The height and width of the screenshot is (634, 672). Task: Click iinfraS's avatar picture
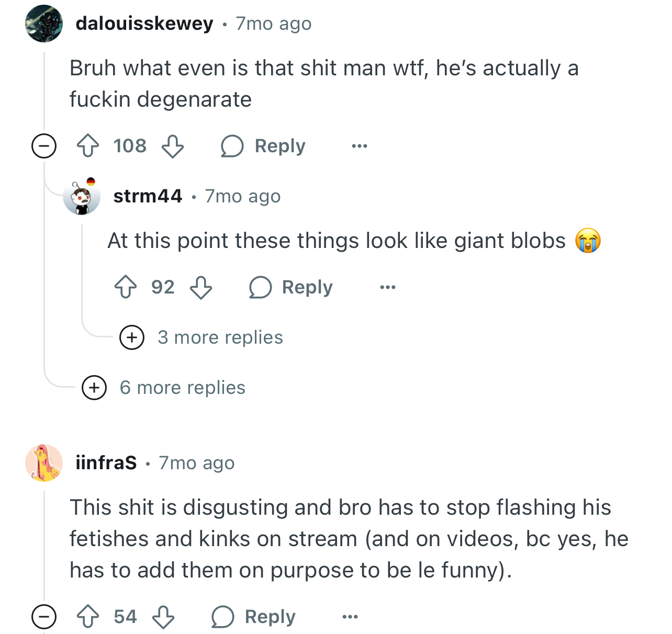coord(44,463)
